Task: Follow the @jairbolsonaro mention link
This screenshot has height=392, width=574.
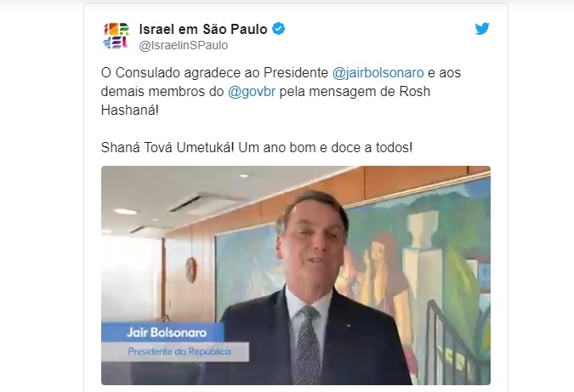Action: coord(378,73)
